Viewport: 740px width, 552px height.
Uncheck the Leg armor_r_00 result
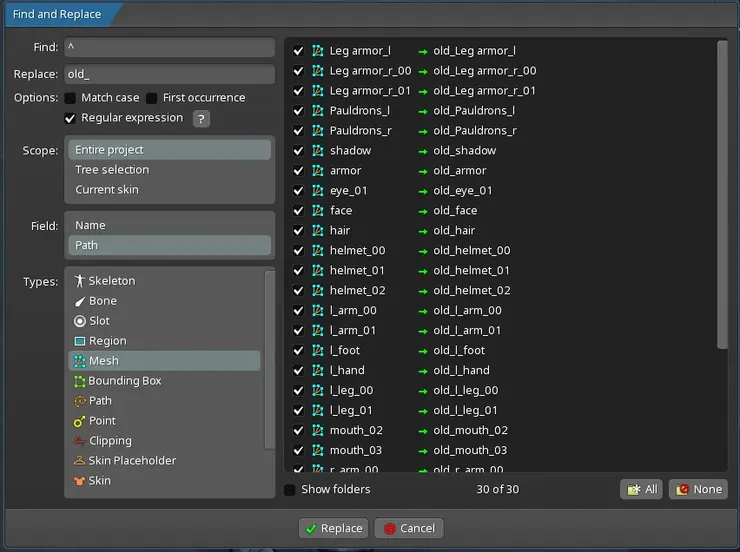(x=298, y=71)
